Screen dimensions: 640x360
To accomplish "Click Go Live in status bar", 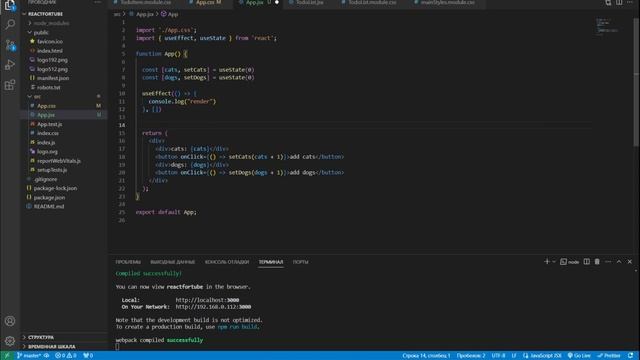I will point(579,356).
